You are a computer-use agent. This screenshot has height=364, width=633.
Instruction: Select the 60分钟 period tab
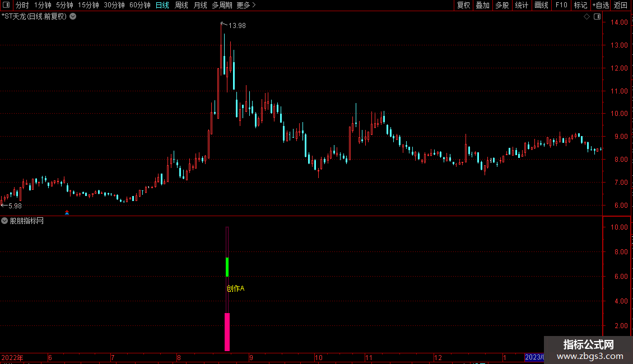pos(140,5)
